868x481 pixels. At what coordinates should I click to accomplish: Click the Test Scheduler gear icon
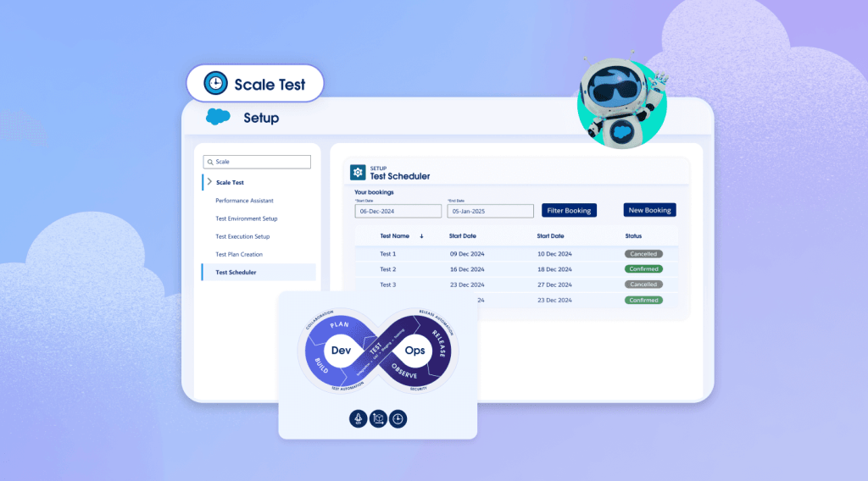pyautogui.click(x=358, y=173)
